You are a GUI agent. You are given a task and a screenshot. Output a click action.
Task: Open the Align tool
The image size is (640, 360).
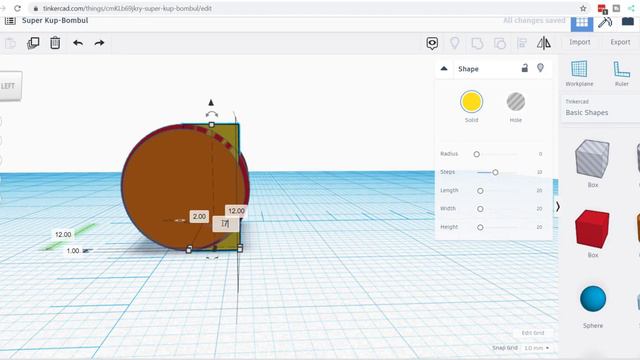[522, 43]
